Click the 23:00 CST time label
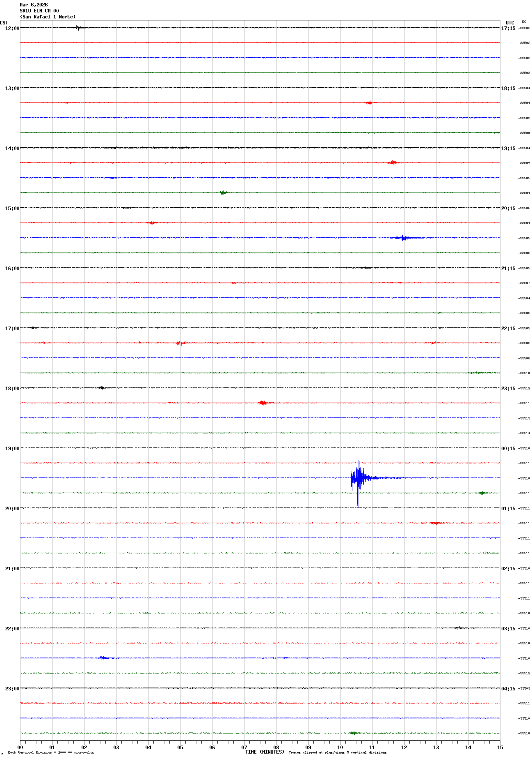This screenshot has width=532, height=758. coord(12,689)
